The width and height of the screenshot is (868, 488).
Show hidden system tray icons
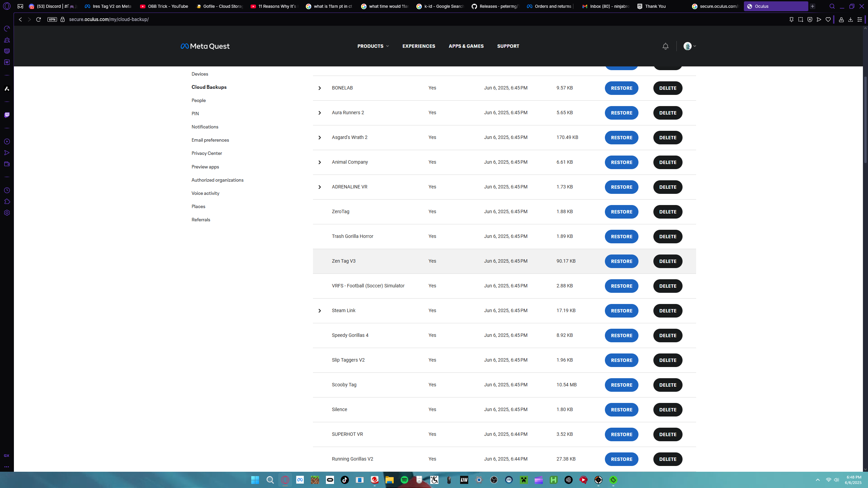[818, 480]
